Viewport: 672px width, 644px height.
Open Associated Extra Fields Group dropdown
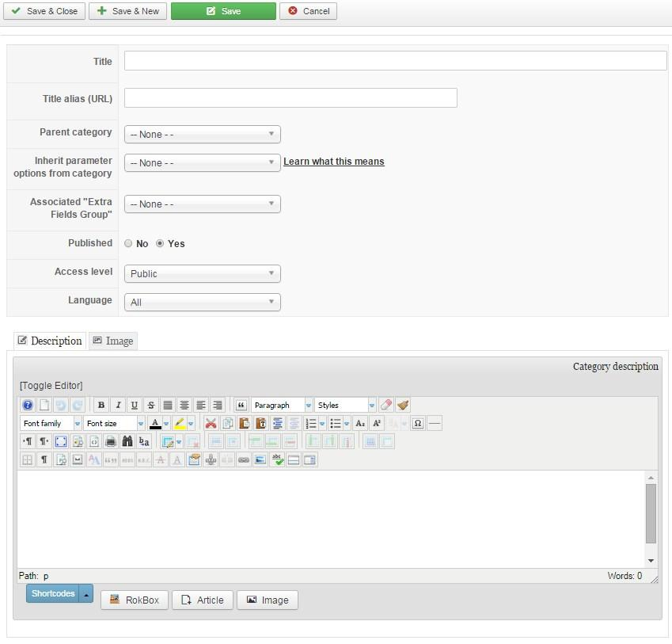tap(203, 204)
